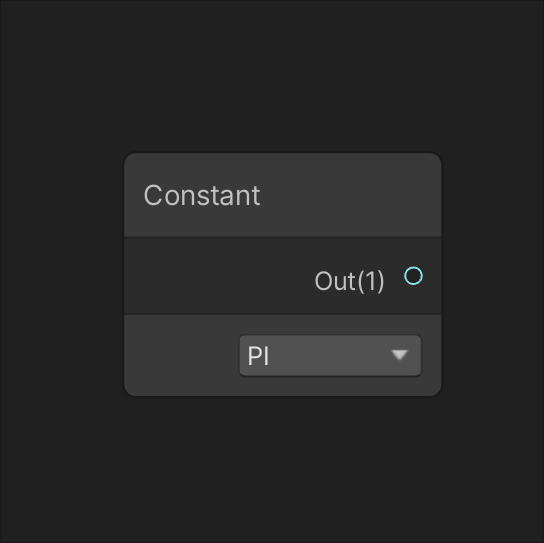This screenshot has width=544, height=543.
Task: Click empty canvas left of Constant node
Action: pyautogui.click(x=62, y=274)
